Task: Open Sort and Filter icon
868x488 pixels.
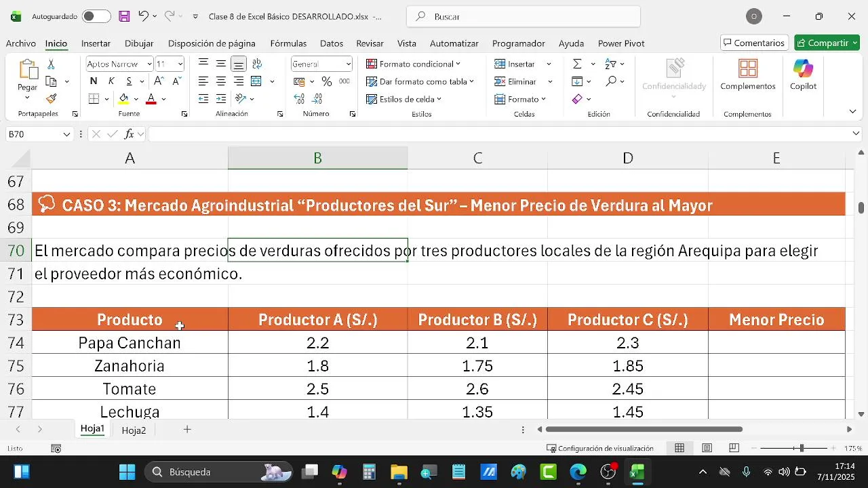Action: coord(610,64)
